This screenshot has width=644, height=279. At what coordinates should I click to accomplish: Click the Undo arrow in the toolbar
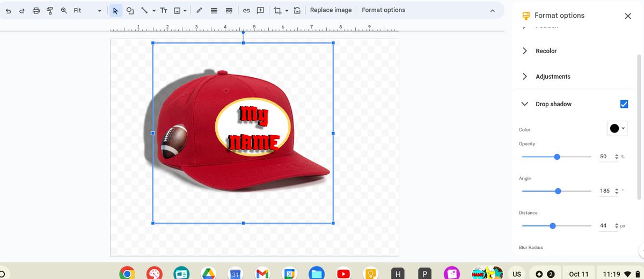tap(8, 10)
